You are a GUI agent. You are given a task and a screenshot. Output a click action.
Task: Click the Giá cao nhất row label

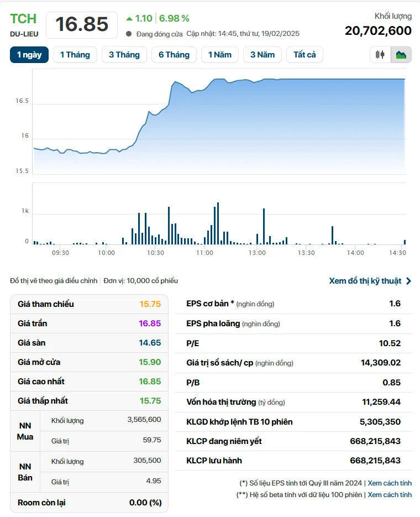pos(41,382)
